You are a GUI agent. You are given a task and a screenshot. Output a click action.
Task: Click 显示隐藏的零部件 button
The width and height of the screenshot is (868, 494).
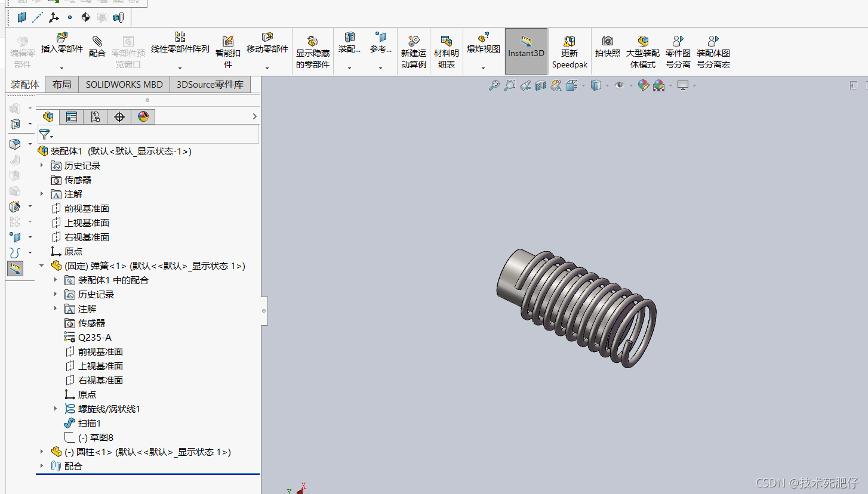click(x=313, y=52)
